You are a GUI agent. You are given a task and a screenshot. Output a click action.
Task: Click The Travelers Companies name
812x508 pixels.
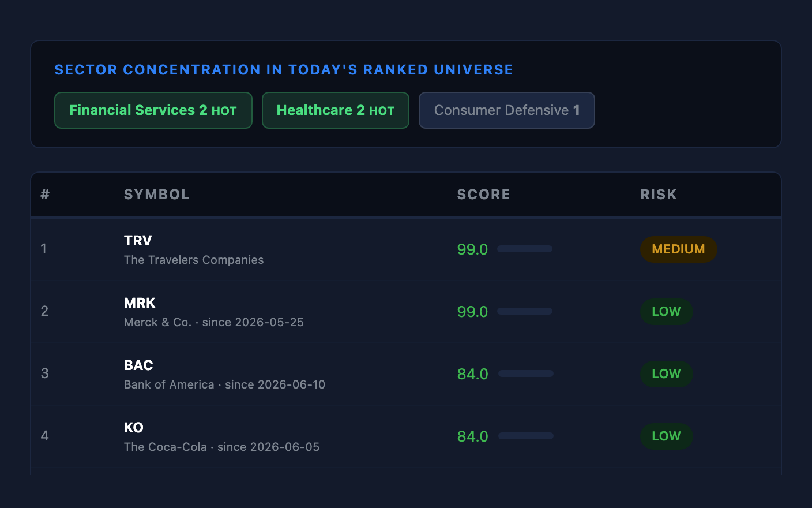pos(194,260)
